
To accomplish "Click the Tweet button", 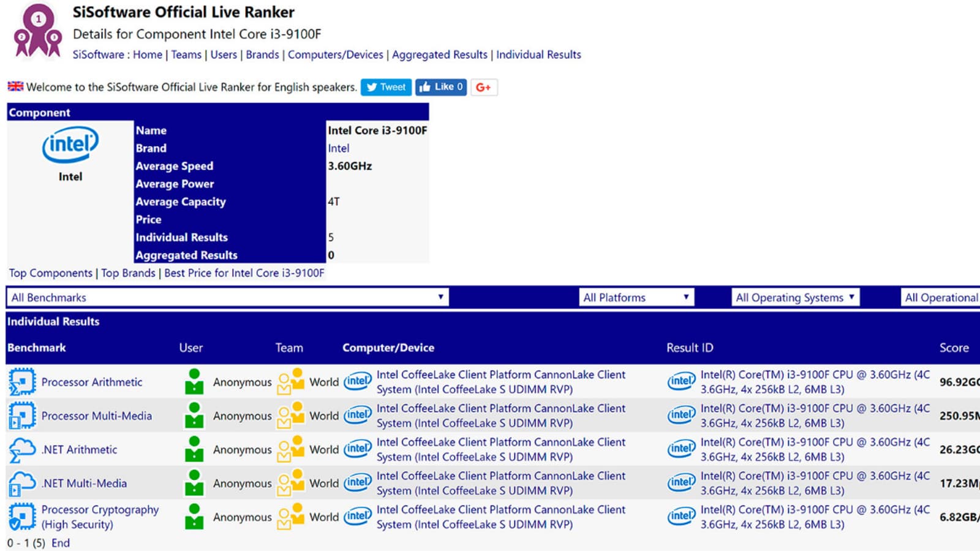I will 386,88.
